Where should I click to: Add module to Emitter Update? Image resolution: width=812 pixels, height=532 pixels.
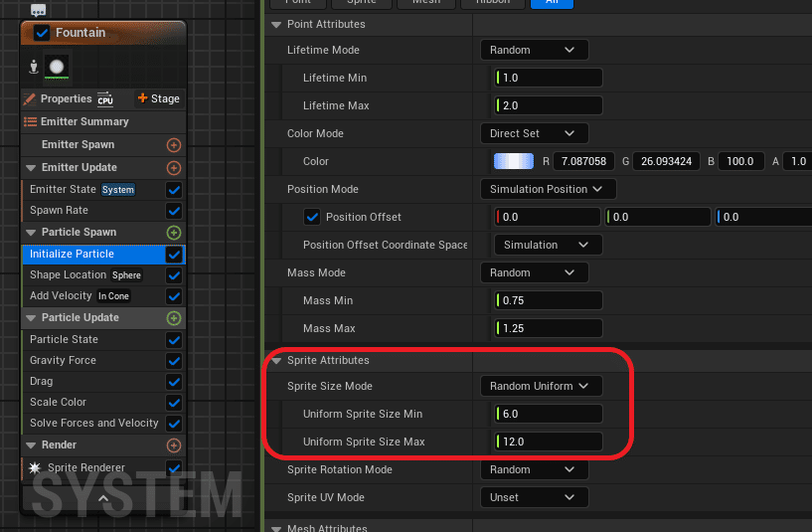click(x=174, y=168)
